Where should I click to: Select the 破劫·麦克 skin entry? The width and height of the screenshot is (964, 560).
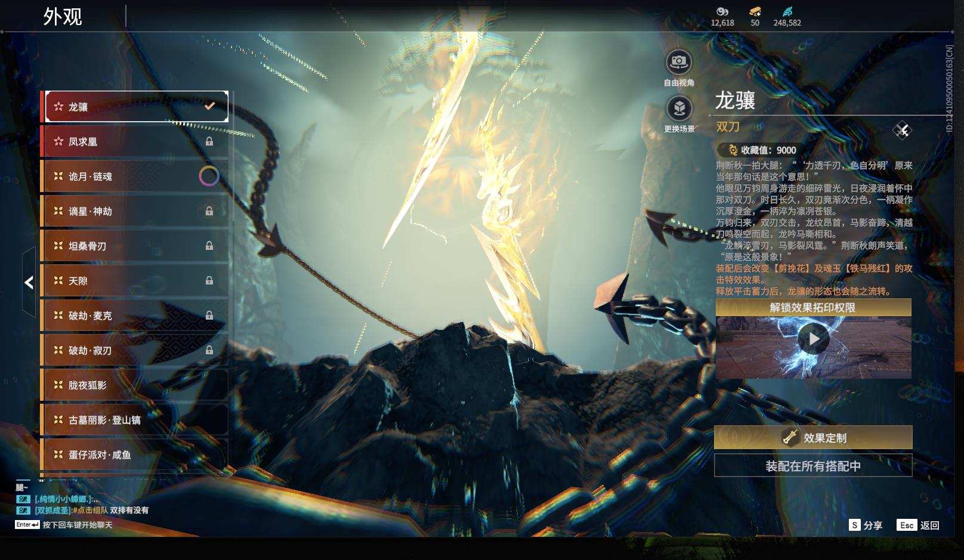tap(134, 315)
